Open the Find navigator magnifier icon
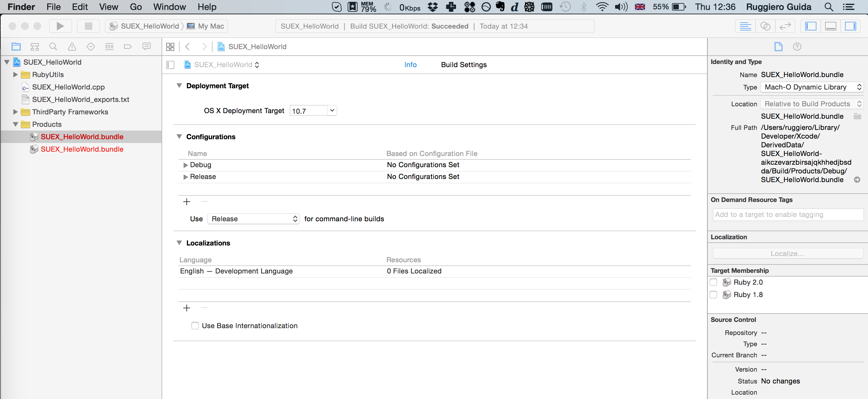The image size is (868, 399). [x=53, y=47]
